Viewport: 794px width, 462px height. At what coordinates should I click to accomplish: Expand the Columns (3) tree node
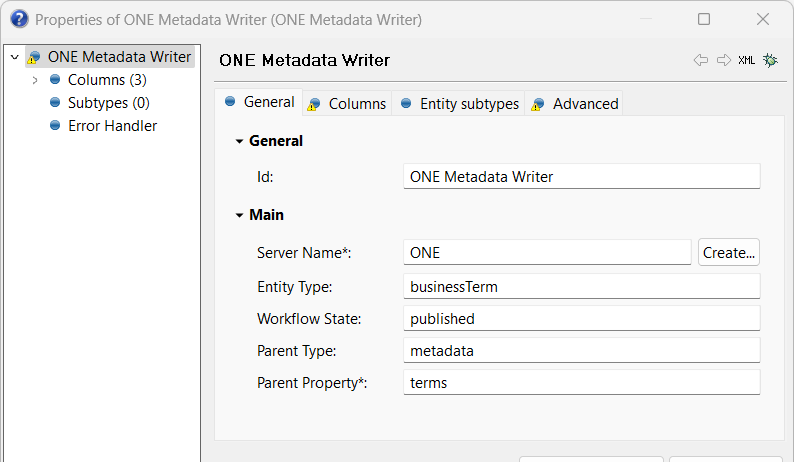35,80
